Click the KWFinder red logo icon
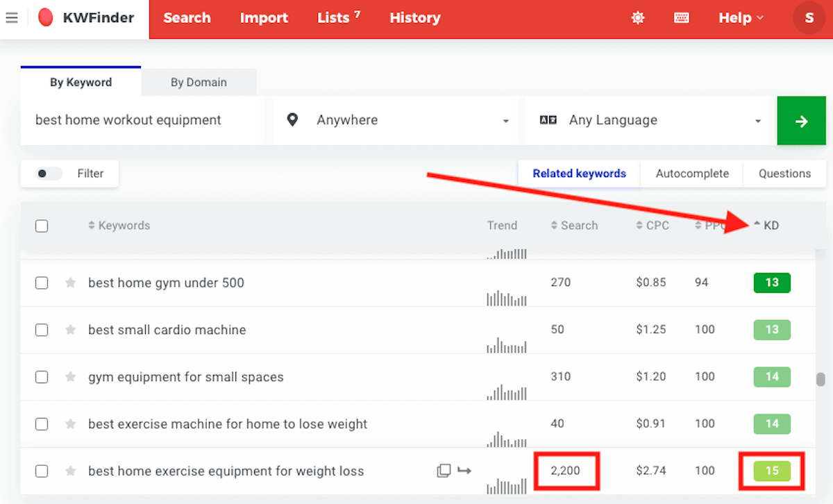 tap(46, 18)
